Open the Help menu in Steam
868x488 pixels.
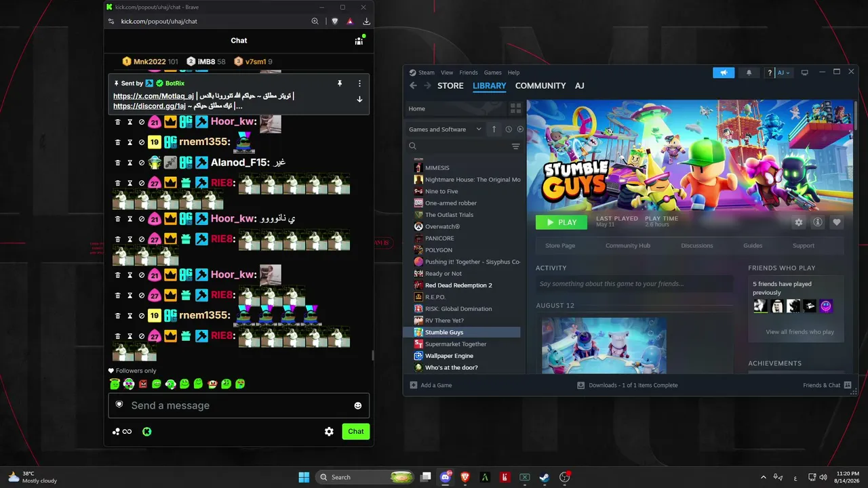pyautogui.click(x=514, y=73)
